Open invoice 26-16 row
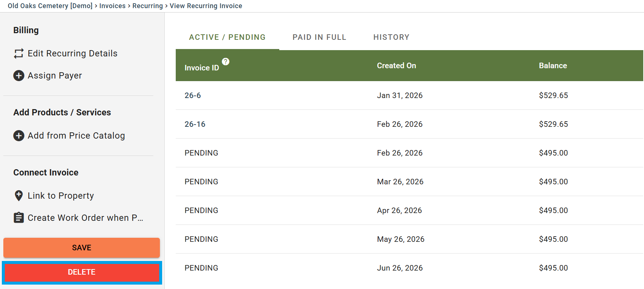 tap(195, 124)
